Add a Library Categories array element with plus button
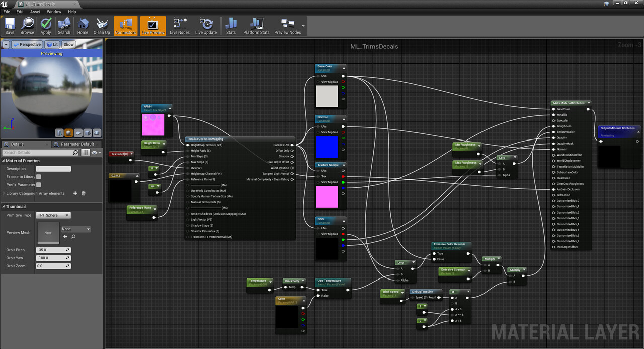The image size is (644, 349). [74, 193]
